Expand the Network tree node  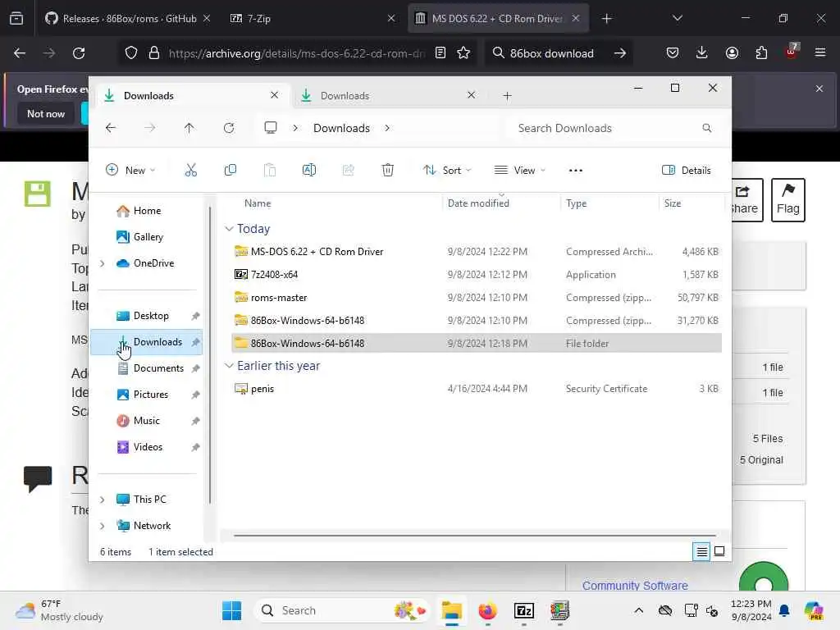103,526
